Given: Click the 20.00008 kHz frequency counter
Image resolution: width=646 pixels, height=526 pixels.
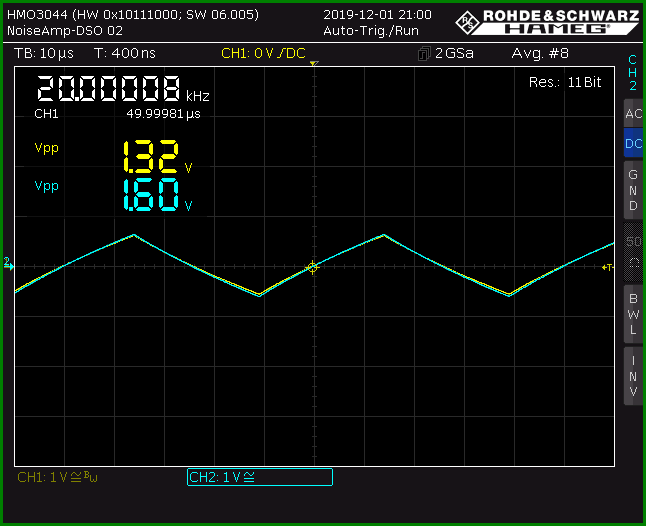Looking at the screenshot, I should point(123,89).
